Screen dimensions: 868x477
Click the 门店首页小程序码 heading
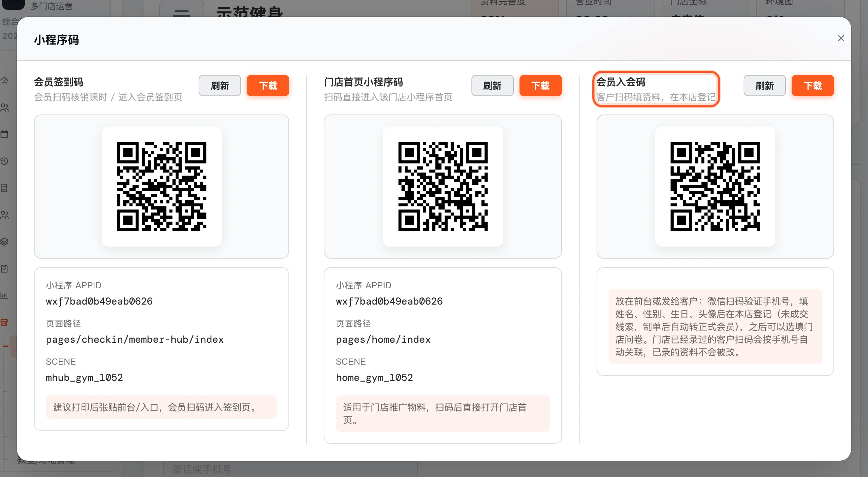(363, 82)
